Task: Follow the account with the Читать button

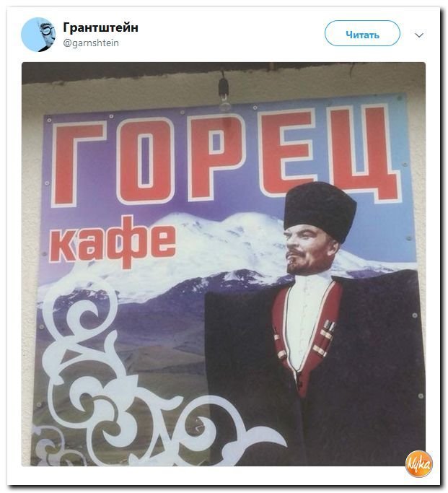Action: (362, 34)
